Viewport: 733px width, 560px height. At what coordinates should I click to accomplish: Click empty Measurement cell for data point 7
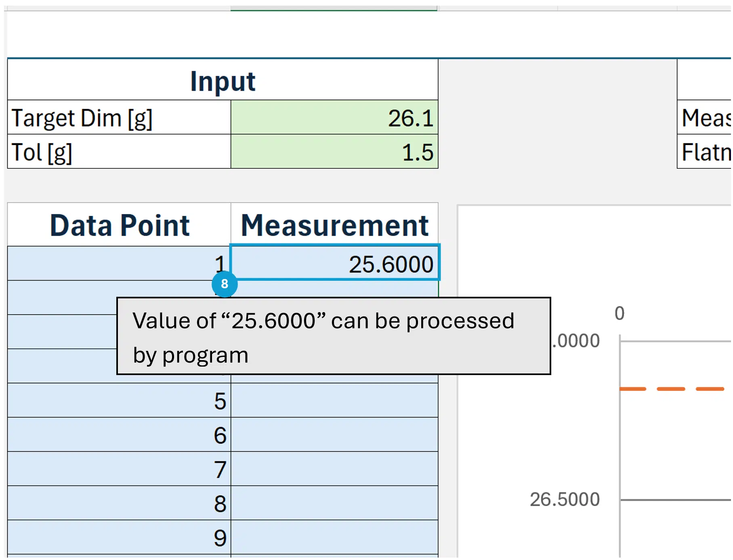click(334, 469)
